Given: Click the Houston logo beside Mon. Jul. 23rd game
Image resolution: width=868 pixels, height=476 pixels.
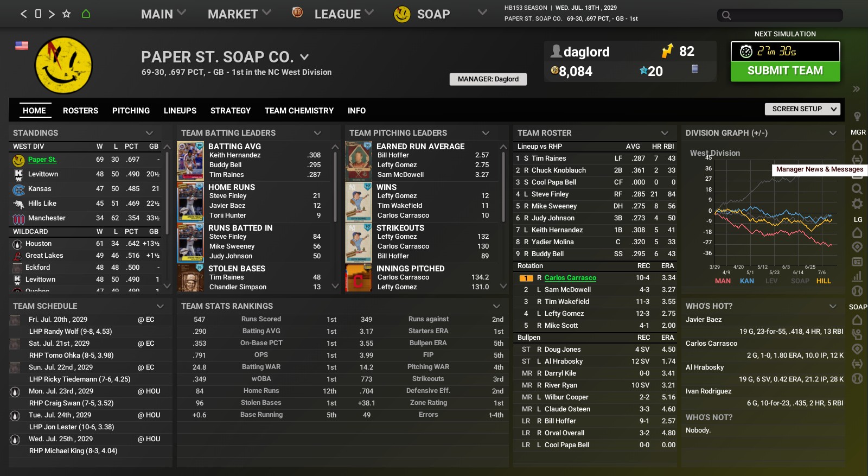Looking at the screenshot, I should pyautogui.click(x=15, y=392).
